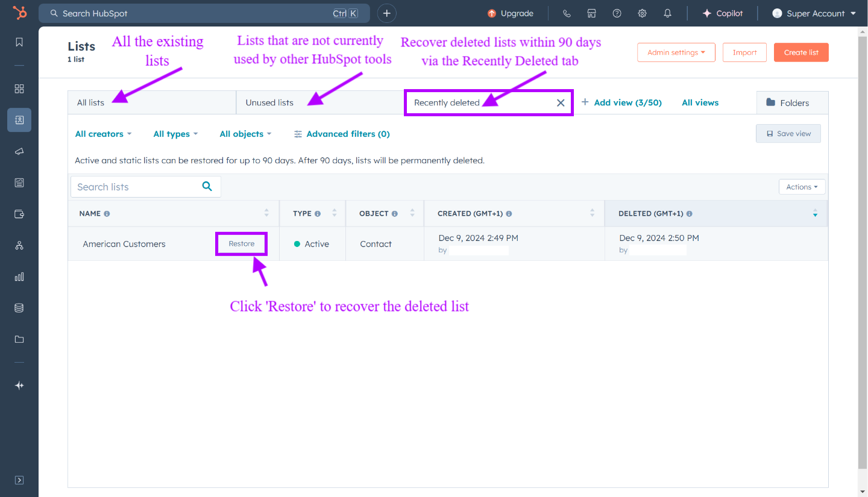Image resolution: width=868 pixels, height=497 pixels.
Task: Open the Super Account menu
Action: click(x=814, y=13)
